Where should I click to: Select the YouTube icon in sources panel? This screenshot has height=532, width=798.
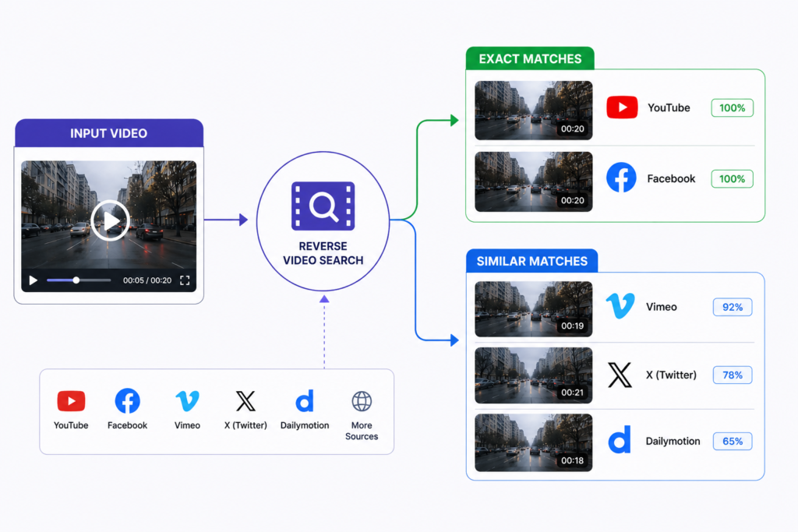tap(71, 401)
